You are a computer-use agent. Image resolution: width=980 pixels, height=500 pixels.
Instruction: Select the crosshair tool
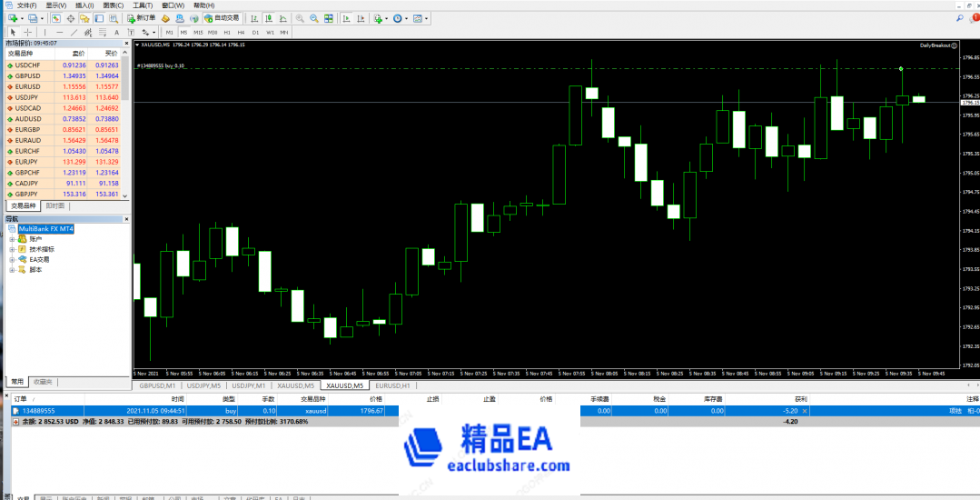pyautogui.click(x=27, y=32)
